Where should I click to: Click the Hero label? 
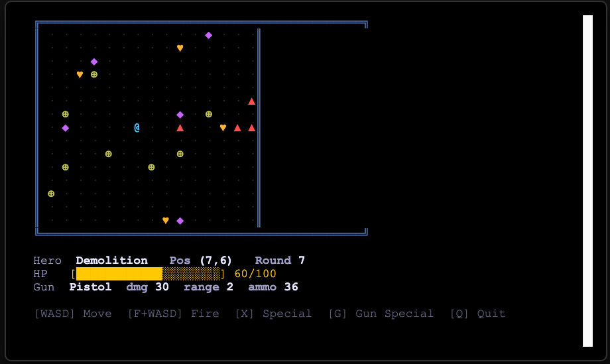48,260
